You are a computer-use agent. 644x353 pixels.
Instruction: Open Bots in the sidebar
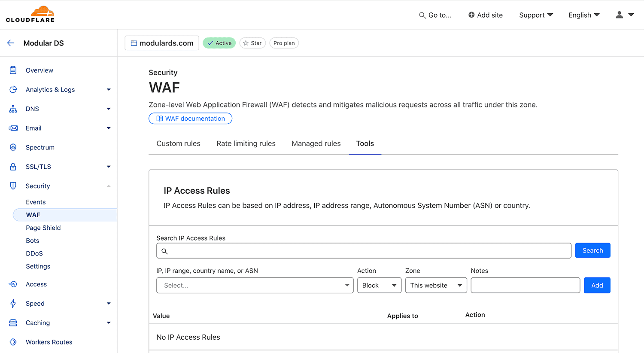tap(33, 240)
